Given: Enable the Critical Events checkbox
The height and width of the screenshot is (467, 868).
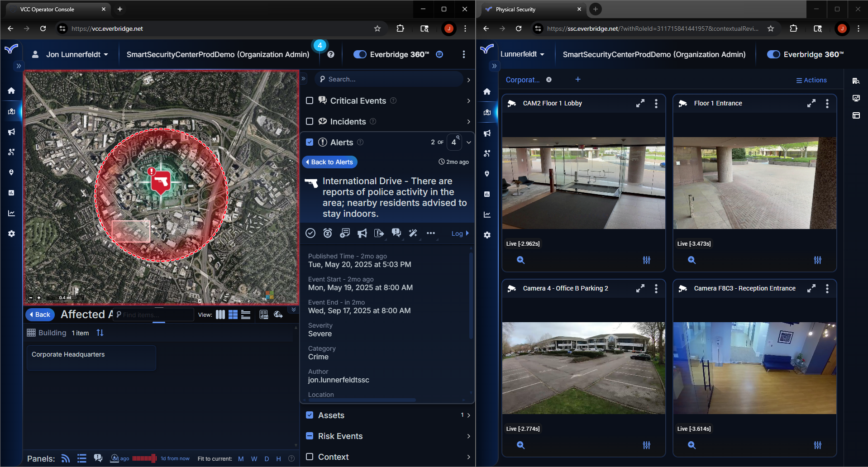Looking at the screenshot, I should [310, 100].
